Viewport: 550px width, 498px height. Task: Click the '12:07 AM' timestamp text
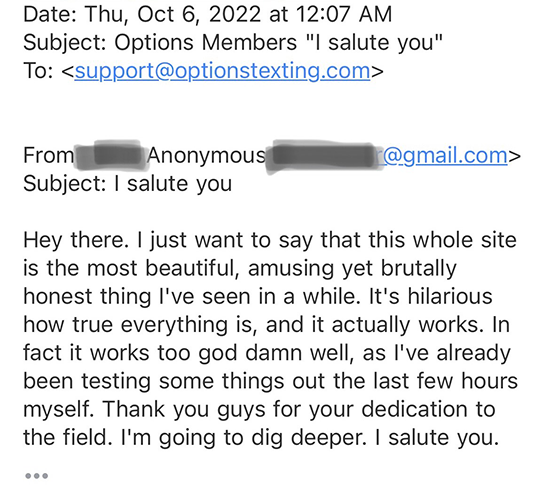344,14
